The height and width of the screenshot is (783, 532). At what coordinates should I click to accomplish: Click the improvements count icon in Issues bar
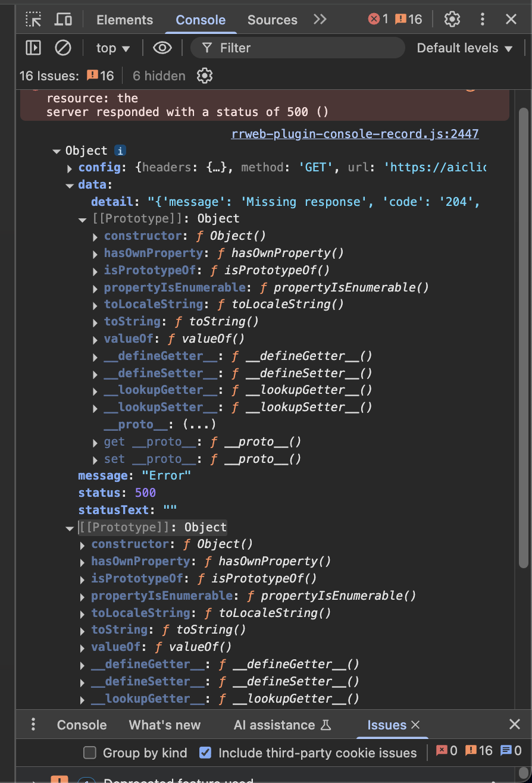tap(511, 751)
